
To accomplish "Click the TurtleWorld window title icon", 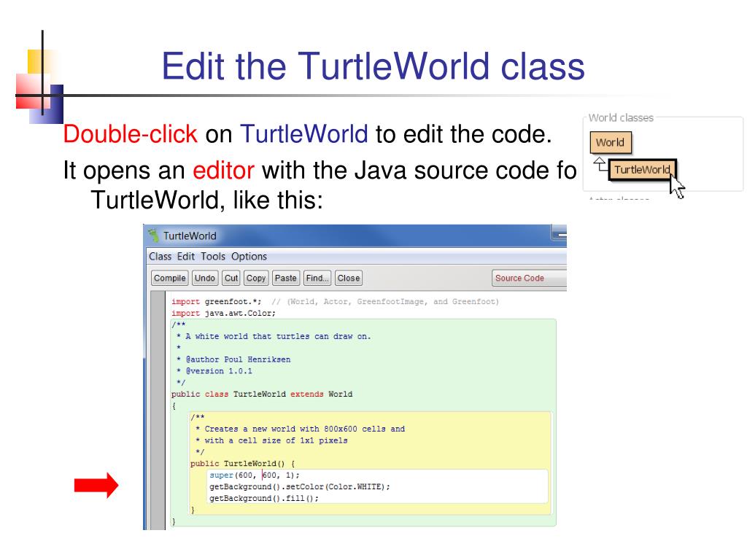I will [x=153, y=236].
